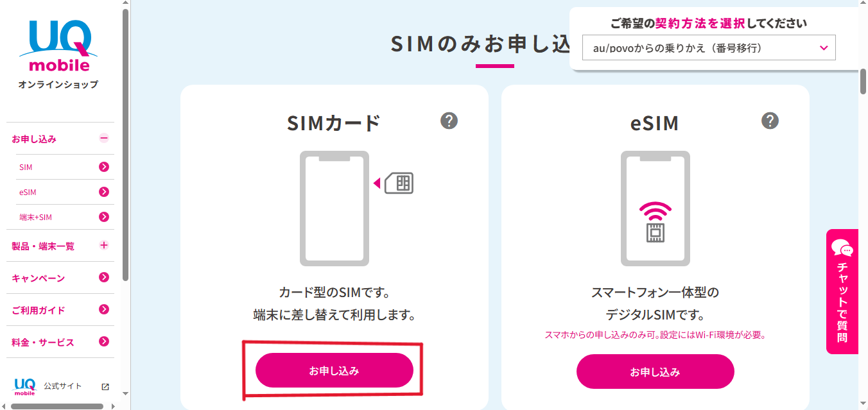Click the sidebar vertical scrollbar
Screen dimensions: 868x410
pos(126,145)
